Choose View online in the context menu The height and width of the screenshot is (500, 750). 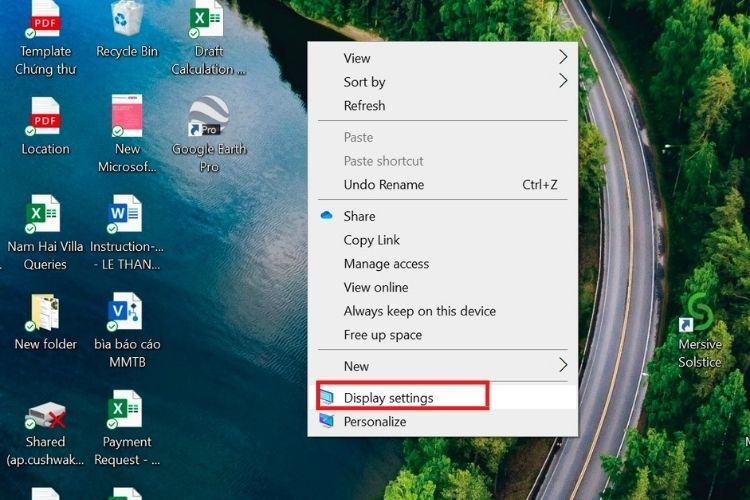[x=442, y=287]
